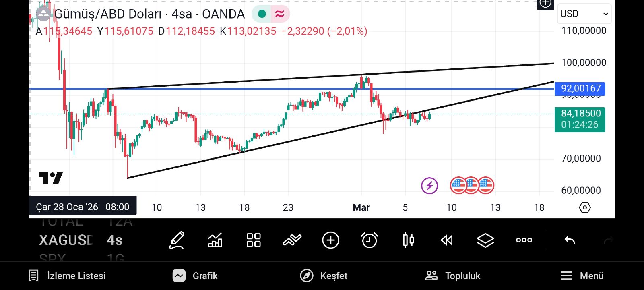Toggle the pink approximate-equal indicator badge
Screen dimensions: 644x290
click(280, 14)
